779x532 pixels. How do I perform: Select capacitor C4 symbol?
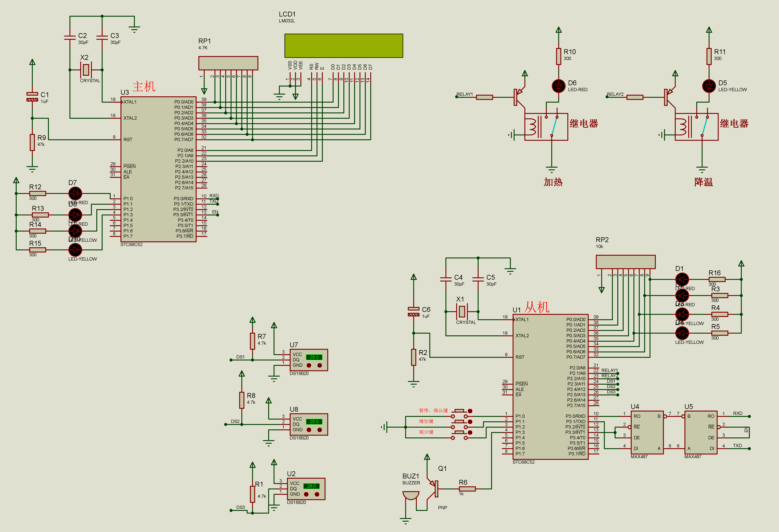446,279
